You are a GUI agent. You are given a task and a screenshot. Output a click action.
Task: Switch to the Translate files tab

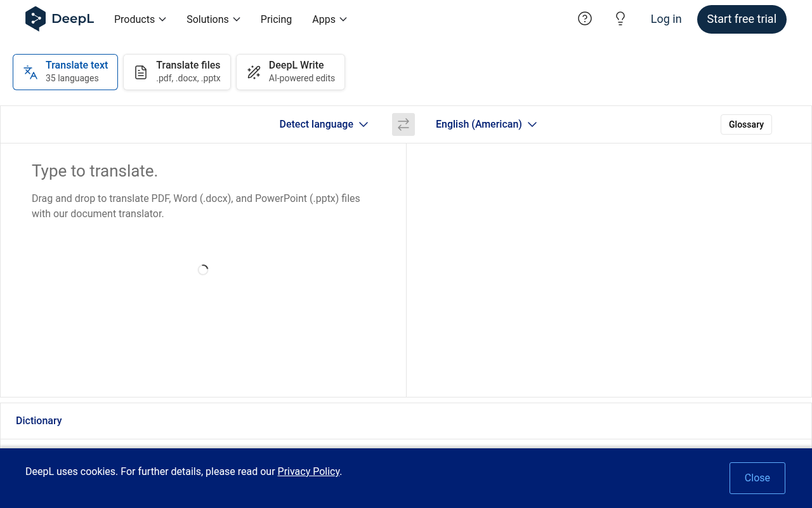point(176,72)
